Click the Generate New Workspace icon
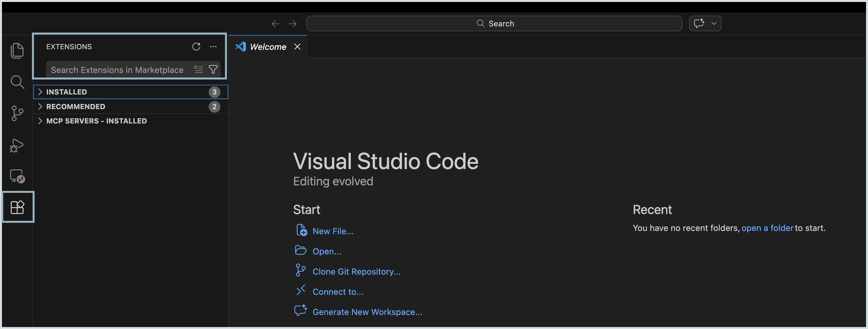The width and height of the screenshot is (868, 329). click(x=301, y=310)
